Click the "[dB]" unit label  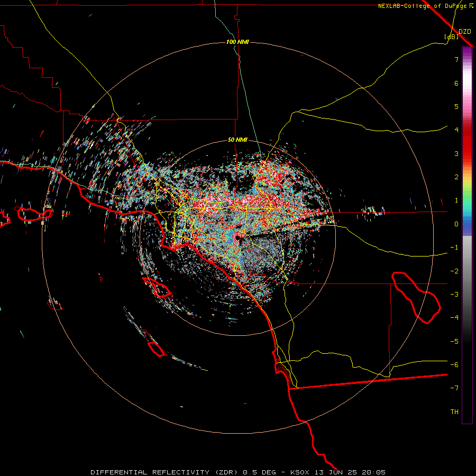(452, 36)
